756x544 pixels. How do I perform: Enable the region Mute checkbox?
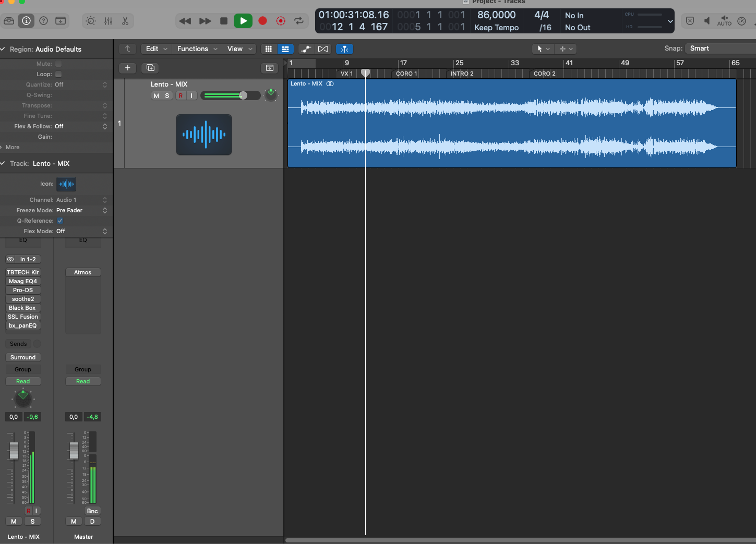coord(58,64)
